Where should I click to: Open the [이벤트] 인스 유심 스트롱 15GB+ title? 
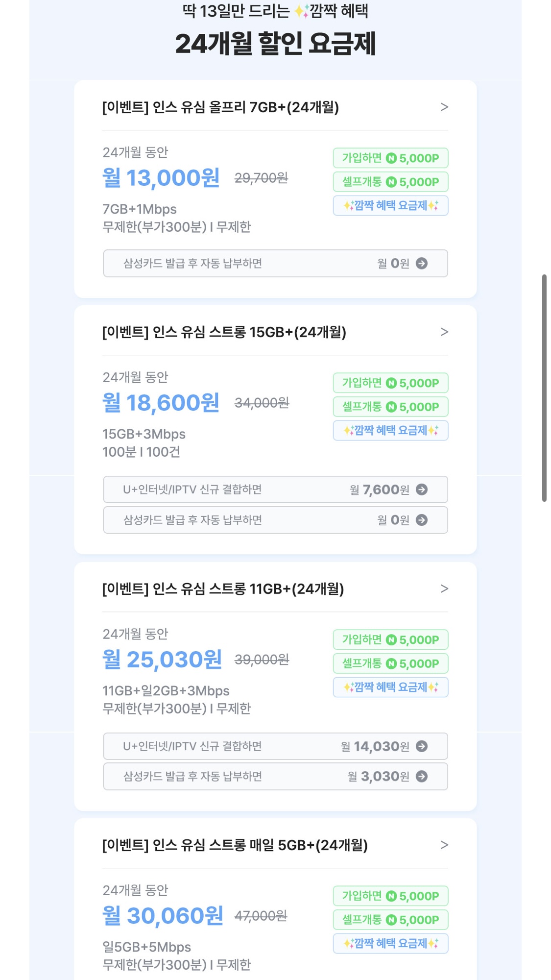point(224,332)
